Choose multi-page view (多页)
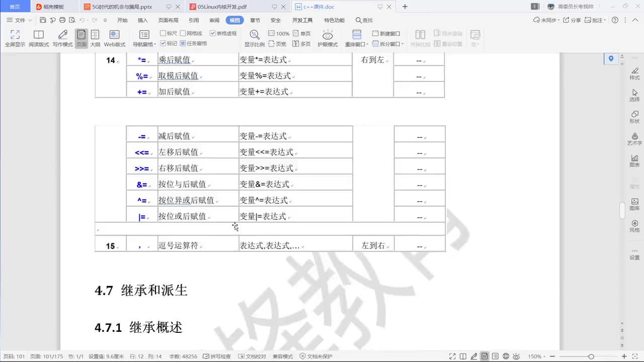The image size is (644, 362). tap(302, 44)
